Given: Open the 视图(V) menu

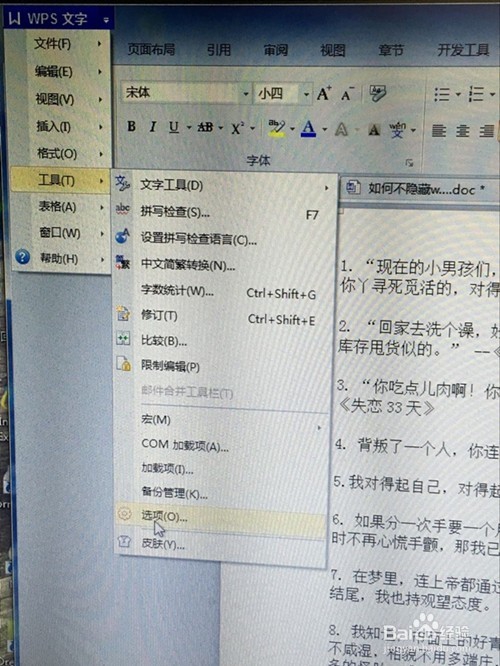Looking at the screenshot, I should pos(60,99).
